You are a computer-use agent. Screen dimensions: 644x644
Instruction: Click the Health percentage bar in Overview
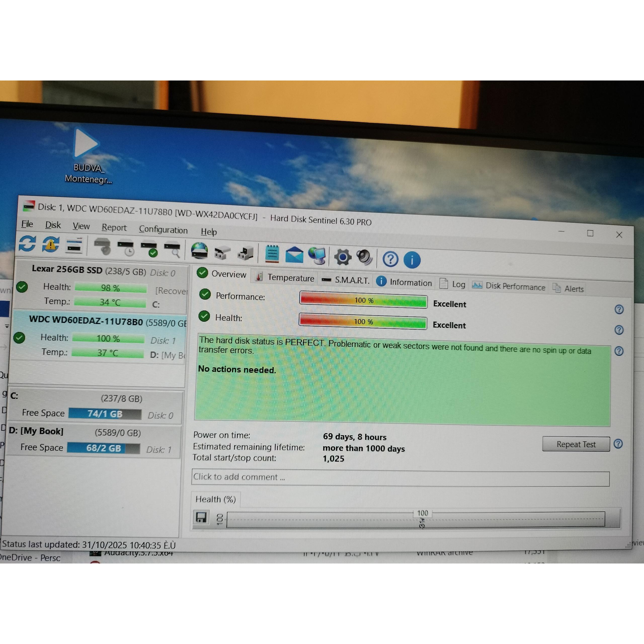363,322
